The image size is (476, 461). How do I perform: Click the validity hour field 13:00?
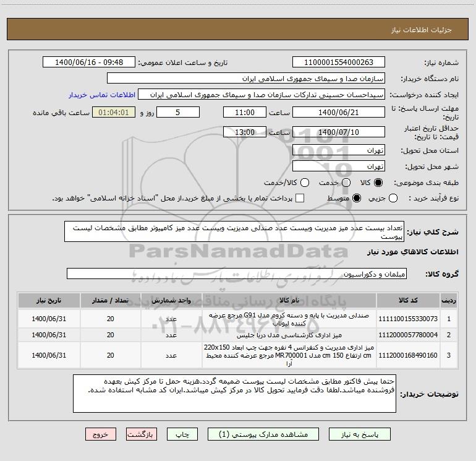click(245, 132)
